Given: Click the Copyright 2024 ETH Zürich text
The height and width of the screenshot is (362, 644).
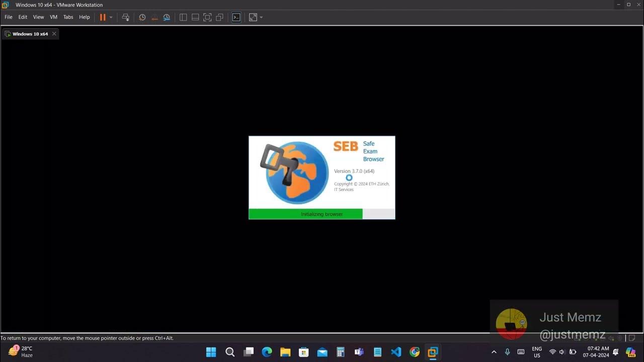Looking at the screenshot, I should click(362, 187).
